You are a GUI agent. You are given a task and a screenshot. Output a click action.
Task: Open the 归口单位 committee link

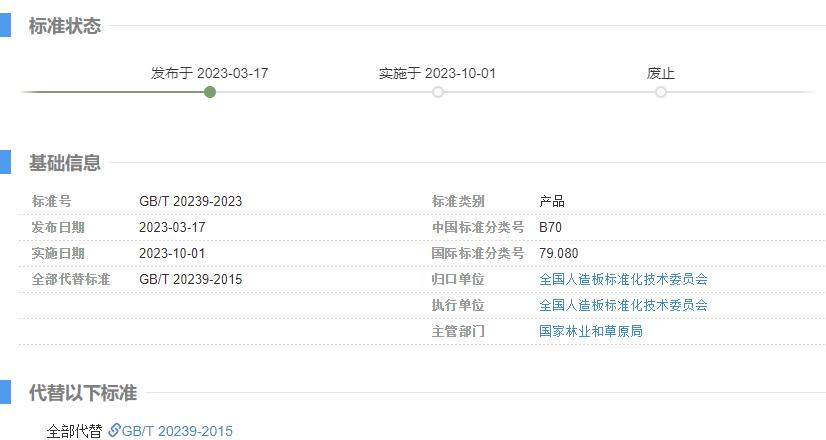pyautogui.click(x=623, y=279)
